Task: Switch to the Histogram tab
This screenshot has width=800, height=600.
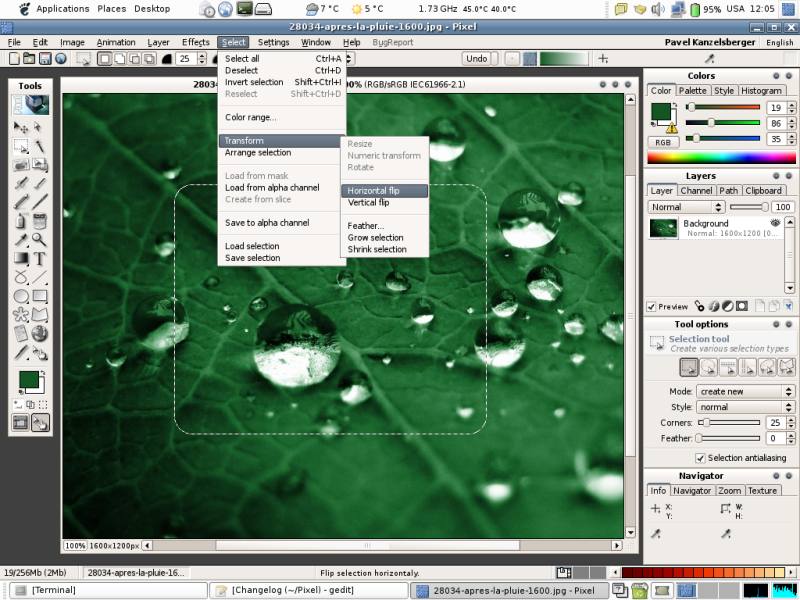Action: 762,90
